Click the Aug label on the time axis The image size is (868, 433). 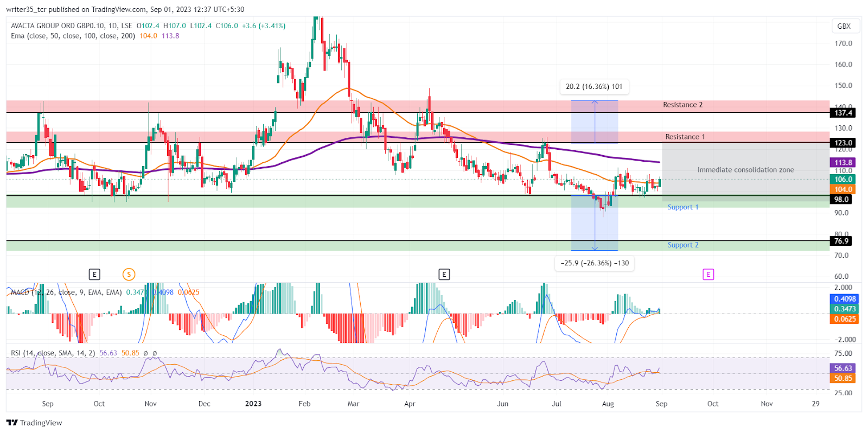point(608,404)
